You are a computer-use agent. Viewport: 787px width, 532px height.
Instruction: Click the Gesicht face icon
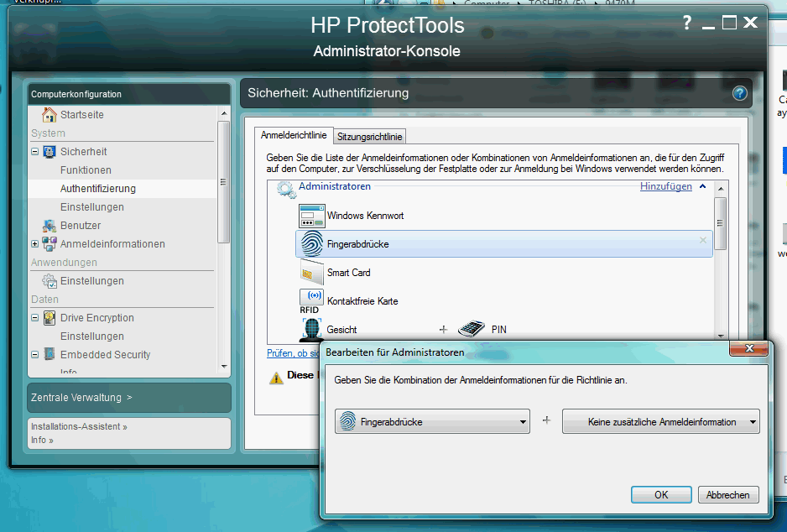click(x=311, y=329)
